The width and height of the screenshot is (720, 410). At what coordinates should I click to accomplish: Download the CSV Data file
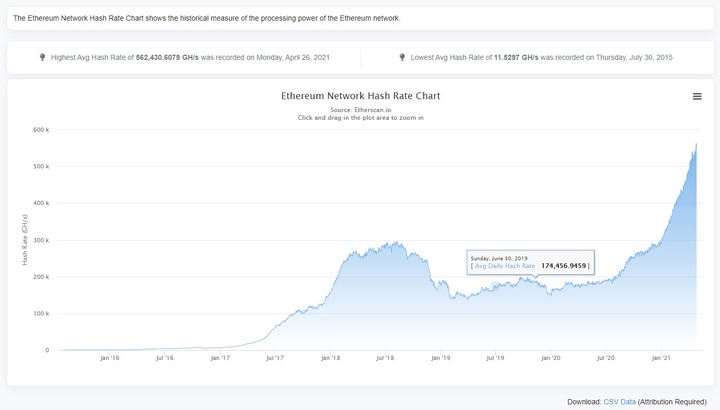coord(619,402)
